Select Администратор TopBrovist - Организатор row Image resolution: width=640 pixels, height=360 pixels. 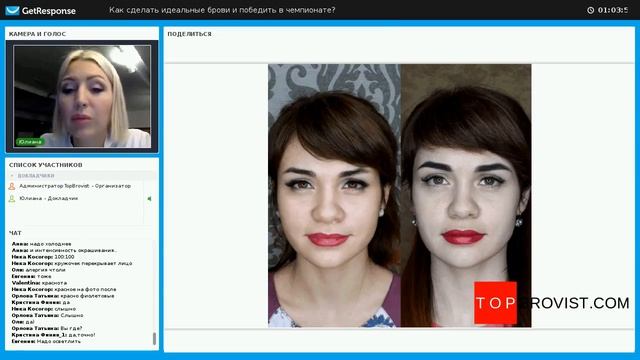75,186
